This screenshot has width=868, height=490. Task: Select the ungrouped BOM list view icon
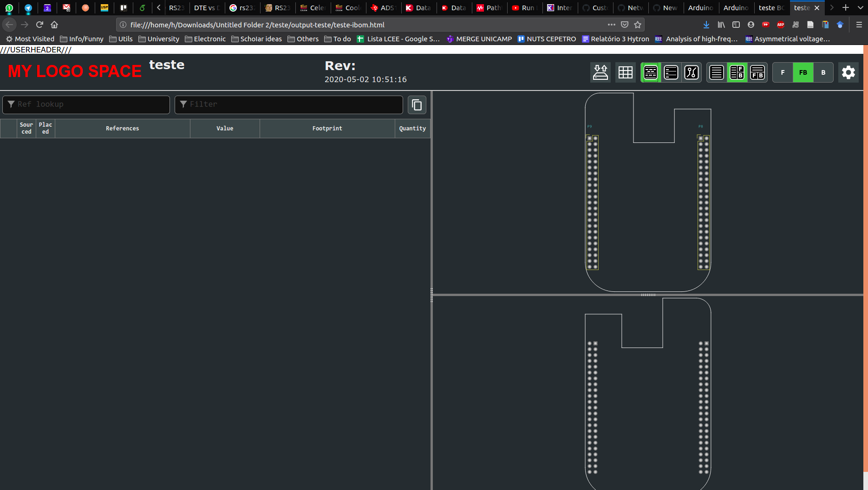pos(671,72)
